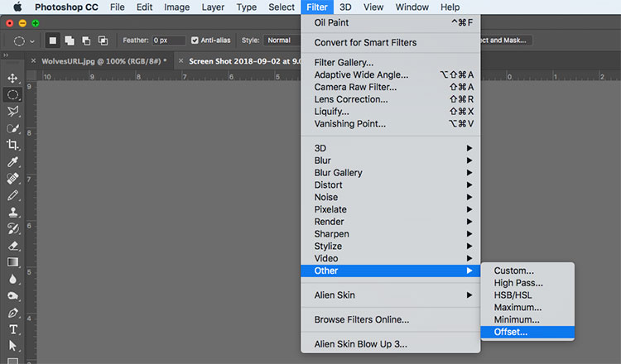
Task: Expand the 3D filter submenu
Action: coord(391,148)
